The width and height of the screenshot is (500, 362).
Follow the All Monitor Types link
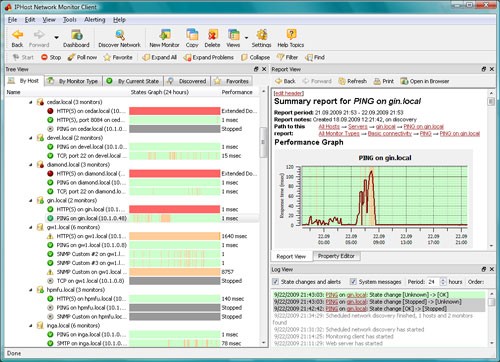coord(339,134)
